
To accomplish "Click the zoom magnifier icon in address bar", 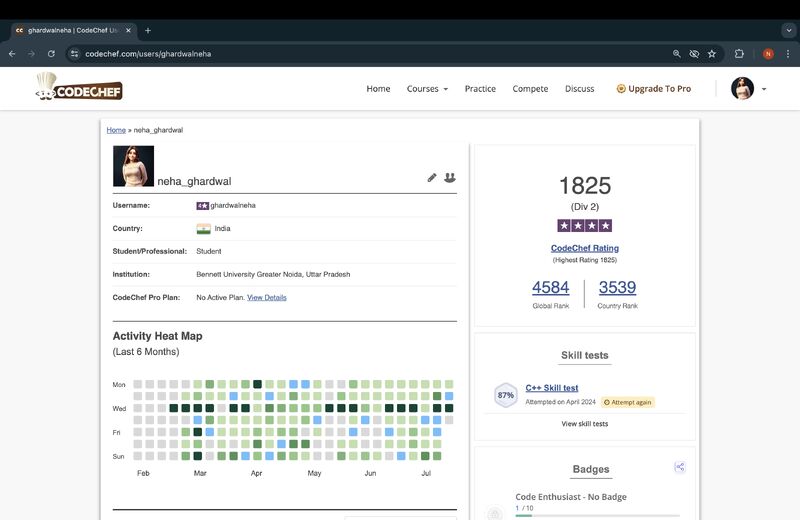I will (677, 54).
